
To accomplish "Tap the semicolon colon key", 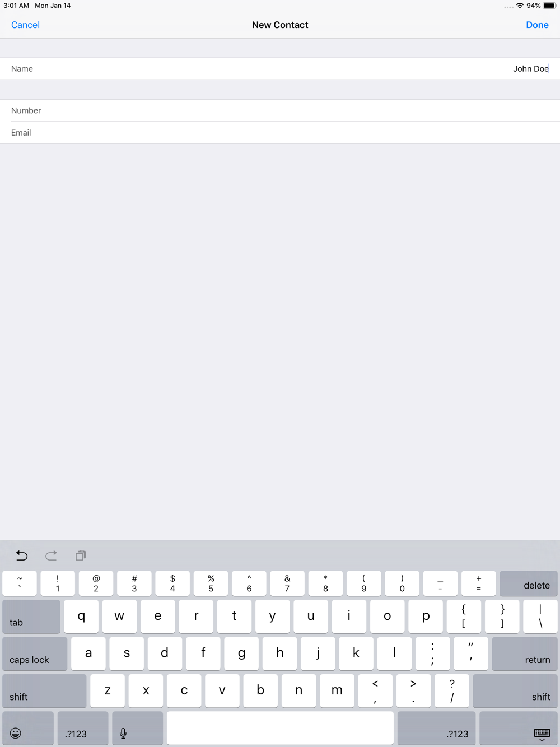I will (432, 653).
